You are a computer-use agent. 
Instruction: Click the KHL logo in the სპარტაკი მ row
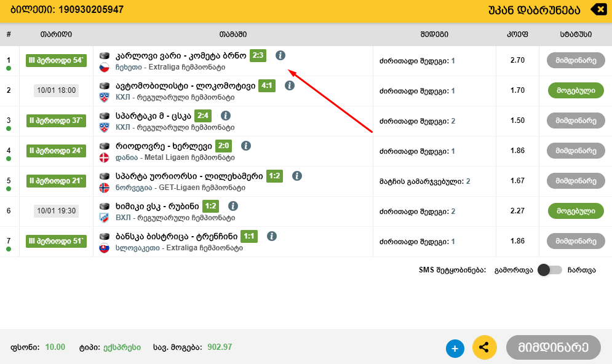pos(104,127)
